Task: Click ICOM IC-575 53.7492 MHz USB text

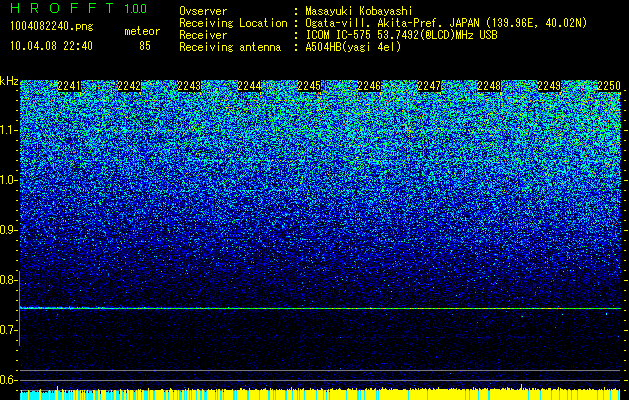Action: [401, 35]
